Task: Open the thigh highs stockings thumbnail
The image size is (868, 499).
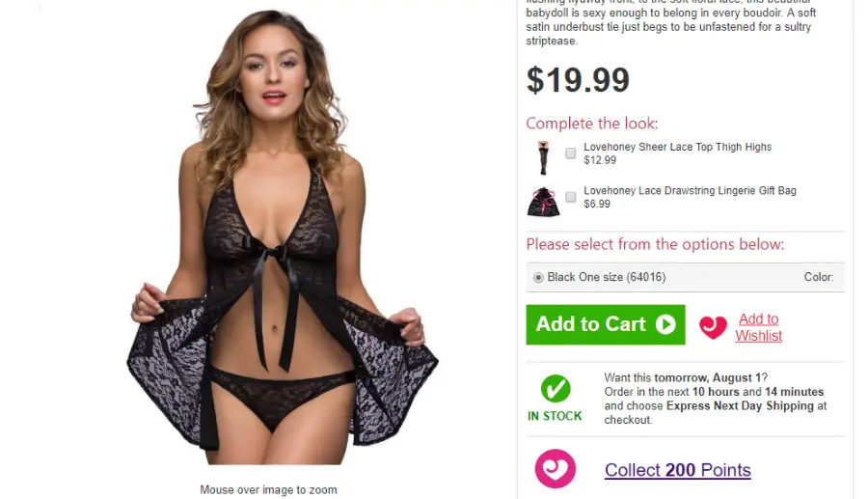Action: point(544,158)
